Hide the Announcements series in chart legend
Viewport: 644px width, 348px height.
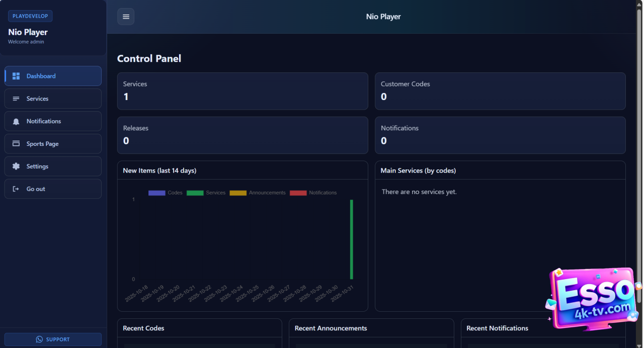click(x=258, y=193)
